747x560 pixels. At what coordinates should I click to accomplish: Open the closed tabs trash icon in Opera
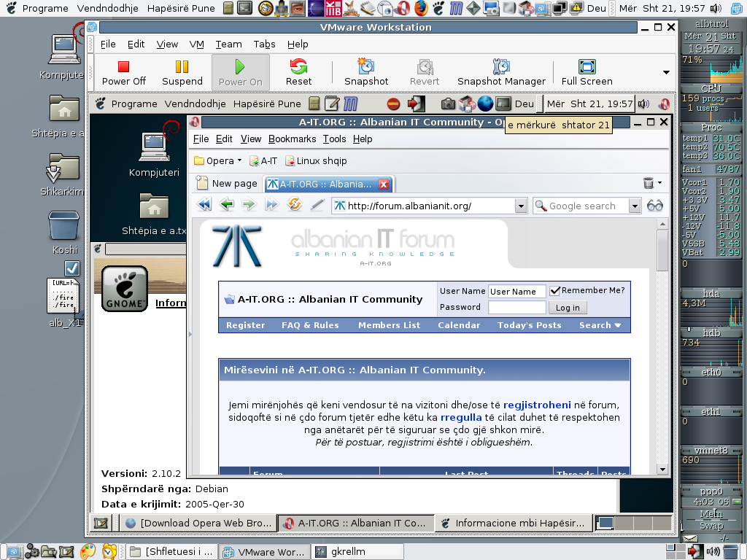pyautogui.click(x=649, y=183)
